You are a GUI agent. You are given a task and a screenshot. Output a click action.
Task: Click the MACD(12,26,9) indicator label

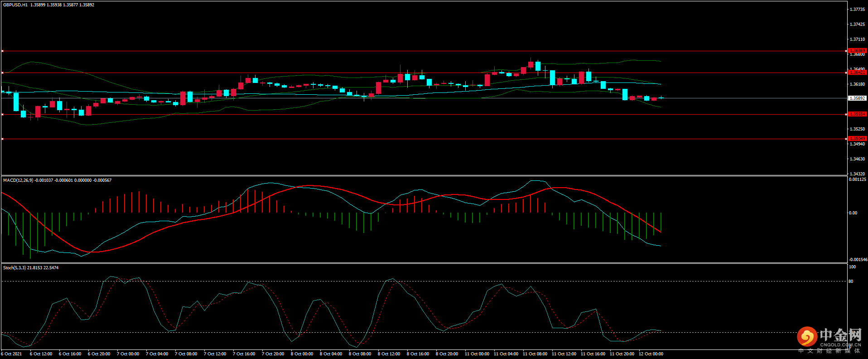point(18,180)
